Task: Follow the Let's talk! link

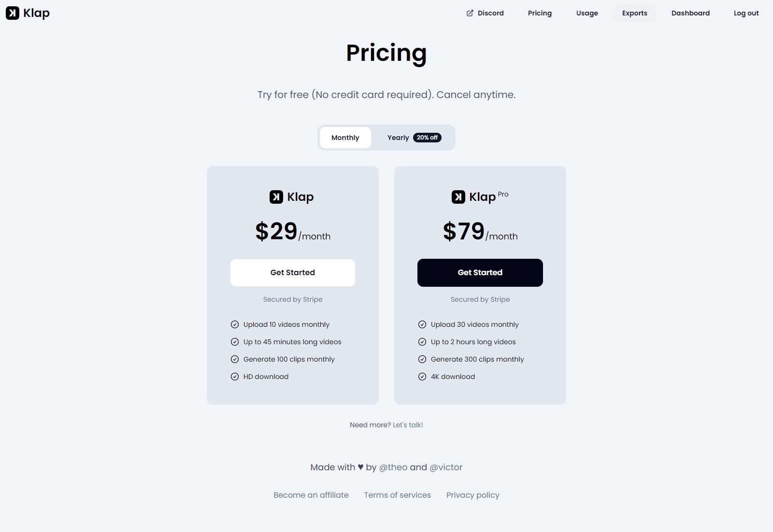Action: coord(408,425)
